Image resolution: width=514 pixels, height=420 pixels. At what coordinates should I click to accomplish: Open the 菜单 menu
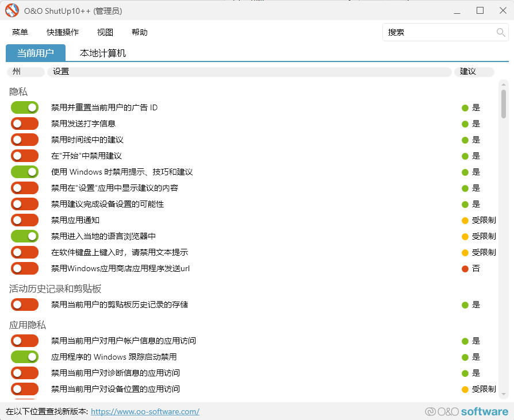pyautogui.click(x=20, y=32)
